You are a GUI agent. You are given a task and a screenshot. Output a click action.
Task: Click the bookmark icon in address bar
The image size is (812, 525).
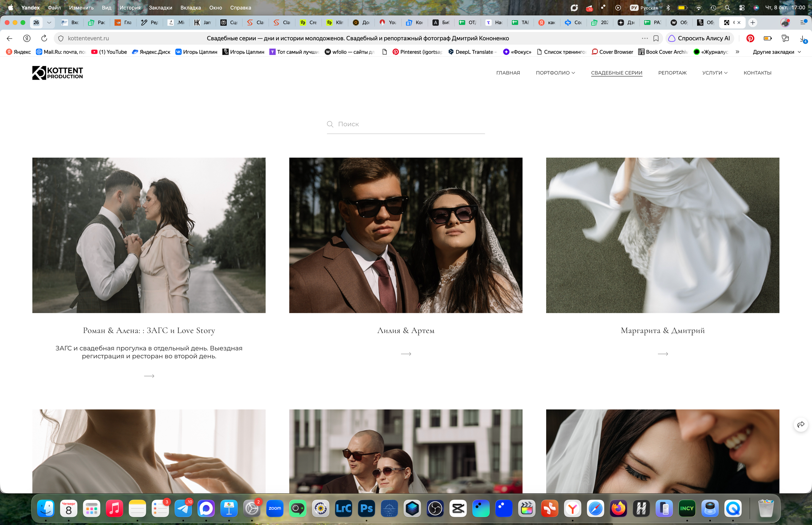point(656,38)
